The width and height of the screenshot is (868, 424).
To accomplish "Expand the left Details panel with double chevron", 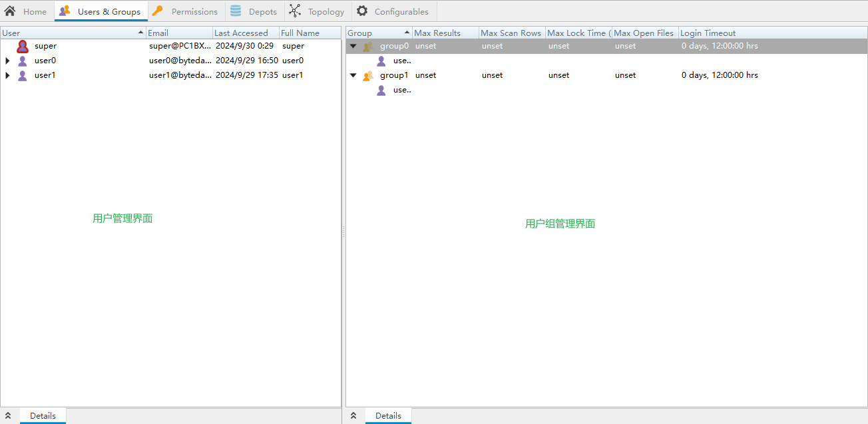I will tap(8, 415).
